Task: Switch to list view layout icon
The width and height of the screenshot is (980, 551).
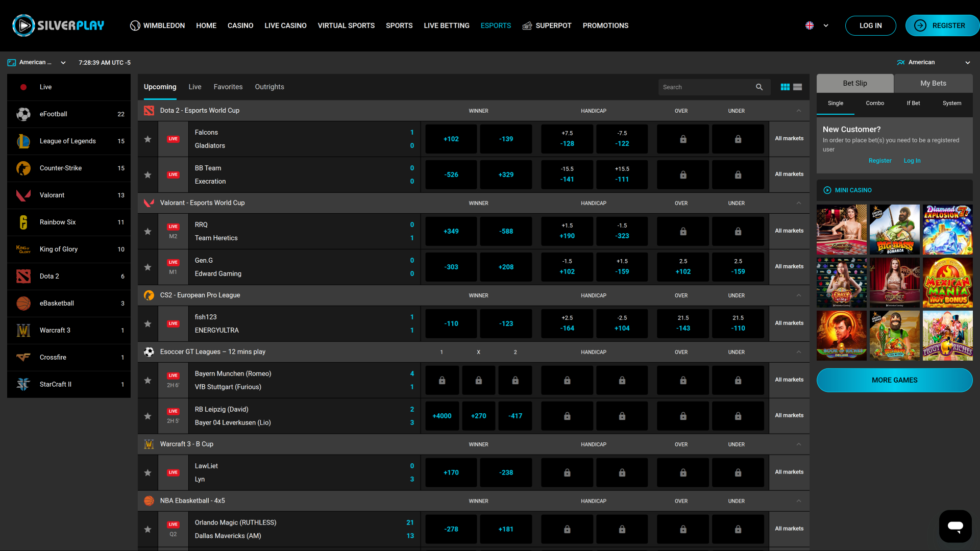Action: [798, 87]
